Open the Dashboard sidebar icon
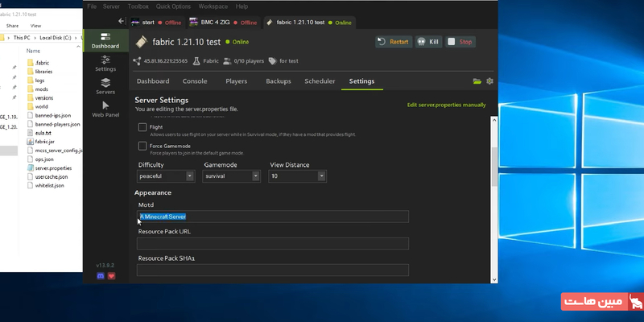The image size is (644, 322). pyautogui.click(x=105, y=39)
